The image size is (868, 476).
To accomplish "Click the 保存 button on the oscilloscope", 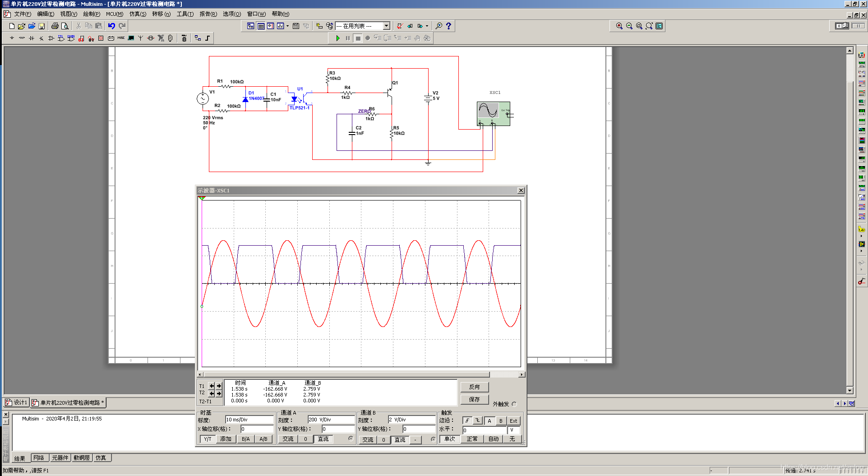I will [474, 400].
